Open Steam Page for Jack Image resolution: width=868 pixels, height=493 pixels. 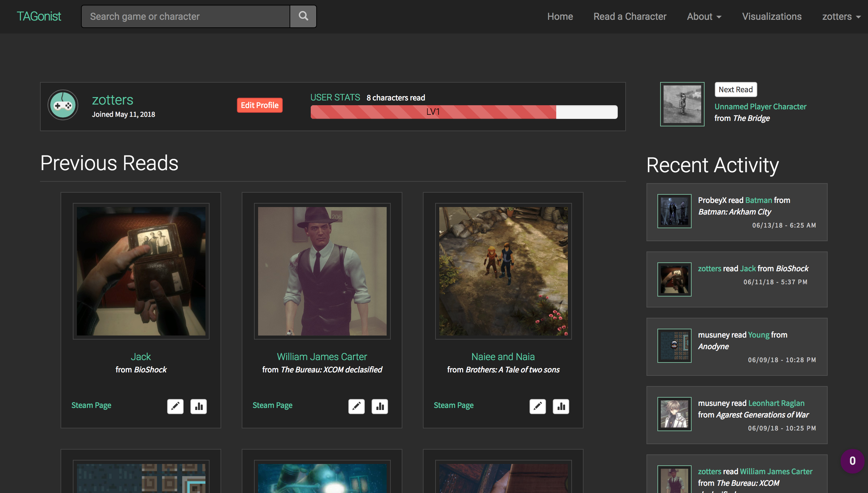[91, 405]
